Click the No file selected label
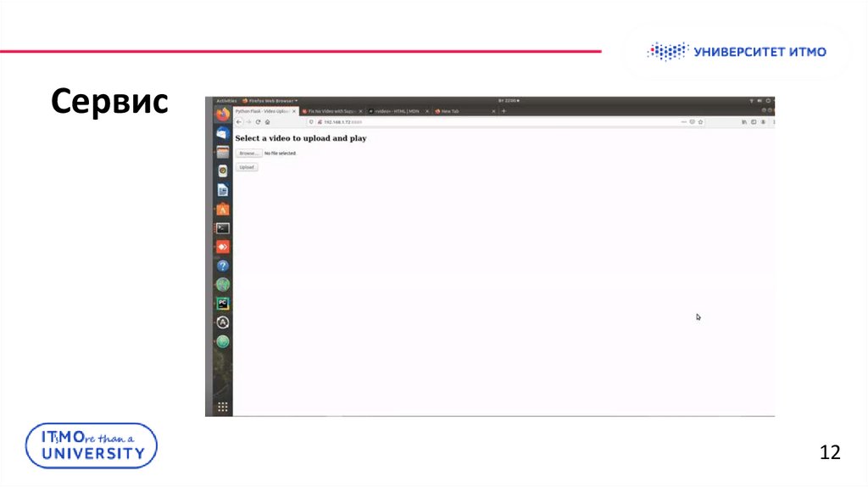 pyautogui.click(x=280, y=154)
